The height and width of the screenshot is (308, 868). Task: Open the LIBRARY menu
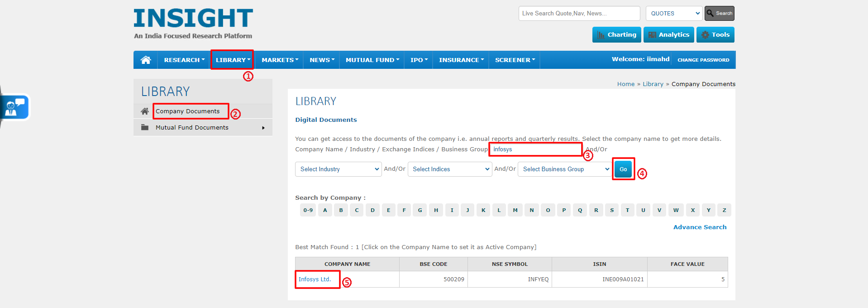click(x=233, y=60)
